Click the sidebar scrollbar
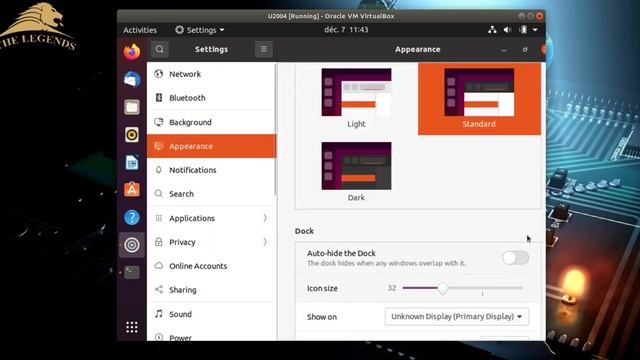The height and width of the screenshot is (360, 640). pyautogui.click(x=276, y=129)
